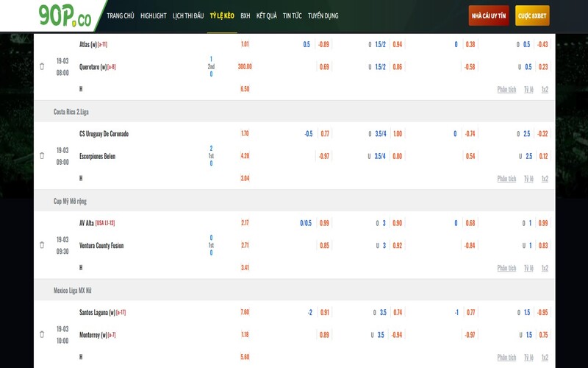588x368 pixels.
Task: Open Phân tích link for AV Alta match
Action: pos(506,268)
